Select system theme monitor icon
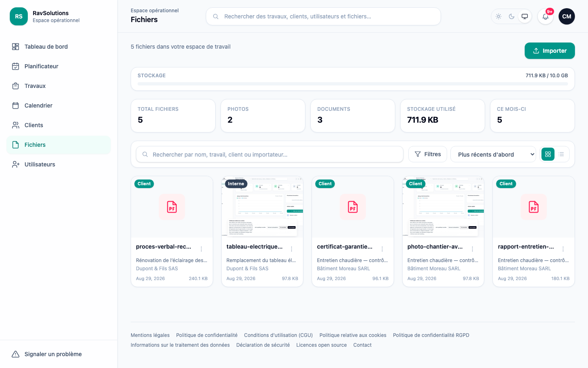Screen dimensions: 588x368 [x=525, y=16]
